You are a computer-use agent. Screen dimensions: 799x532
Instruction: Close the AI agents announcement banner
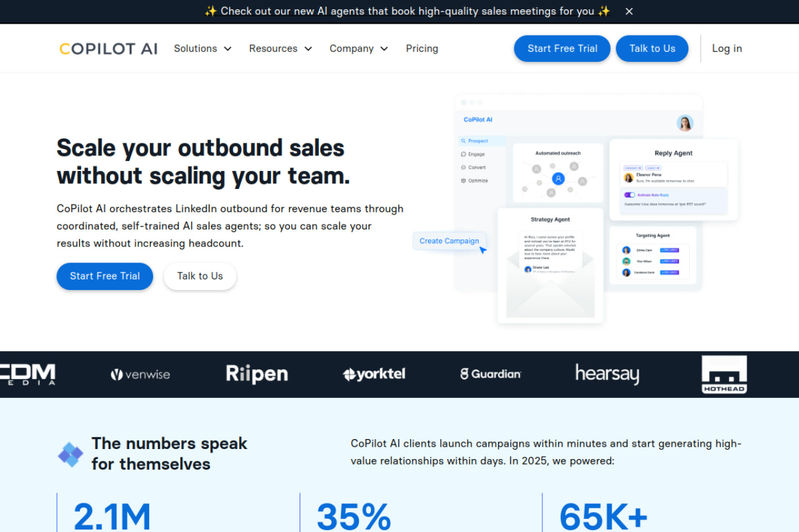pyautogui.click(x=629, y=11)
